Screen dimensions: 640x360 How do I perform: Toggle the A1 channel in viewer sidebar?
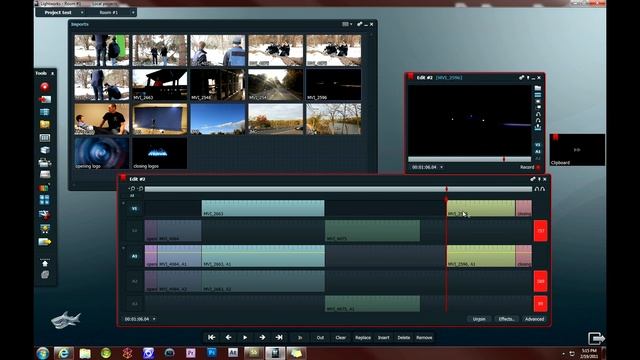click(538, 151)
